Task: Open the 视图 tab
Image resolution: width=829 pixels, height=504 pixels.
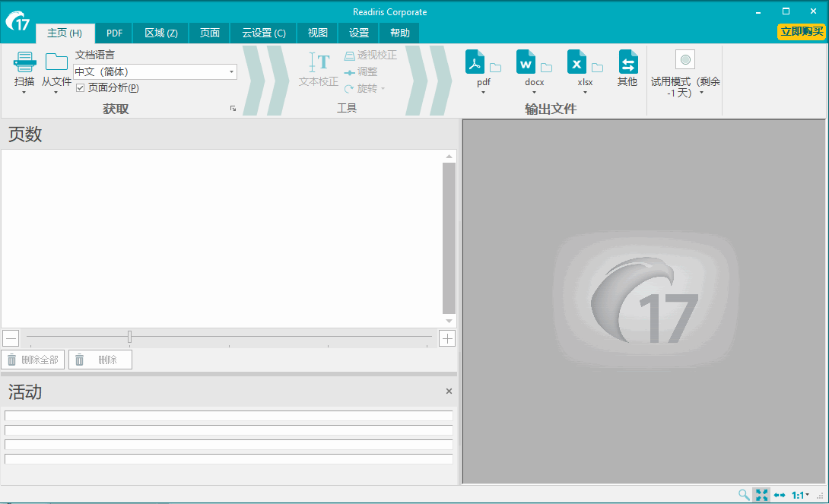Action: click(x=317, y=33)
